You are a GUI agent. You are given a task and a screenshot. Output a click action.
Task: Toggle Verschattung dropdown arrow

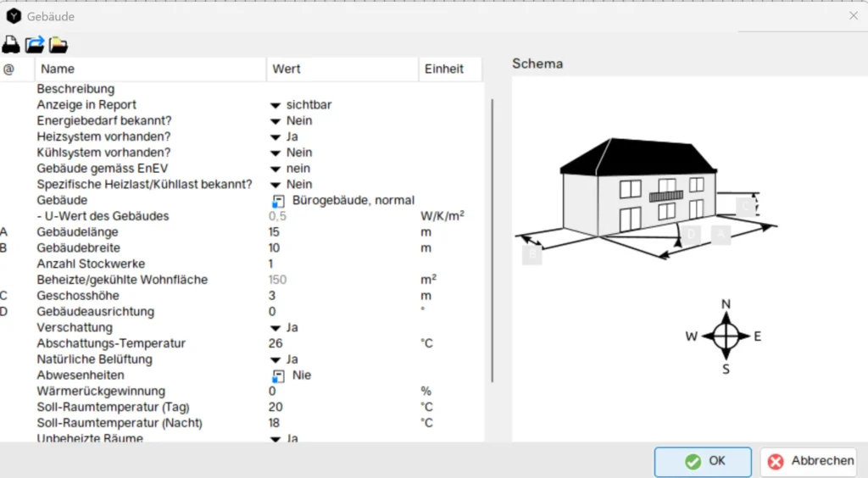[x=275, y=328]
